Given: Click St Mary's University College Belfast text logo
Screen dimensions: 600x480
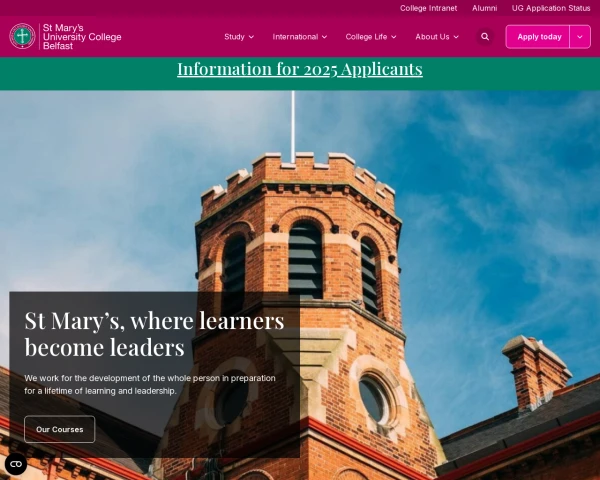Looking at the screenshot, I should [x=82, y=37].
